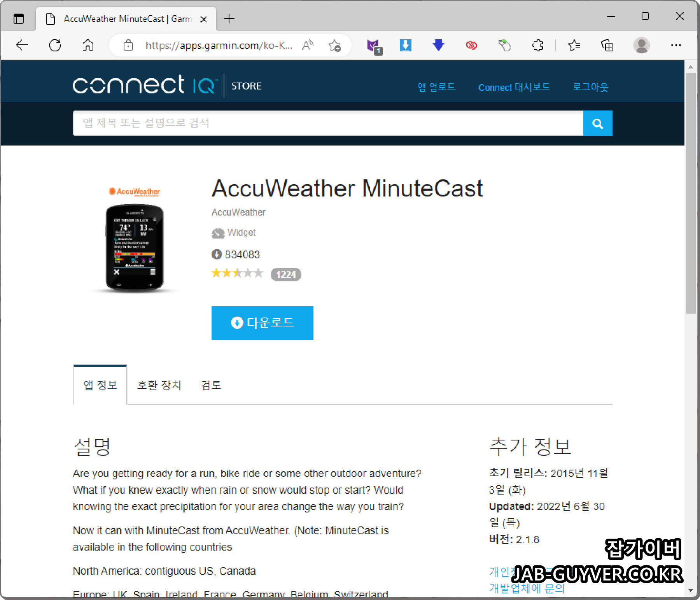Switch to the 호환 장치 tab
This screenshot has width=700, height=600.
pos(159,385)
